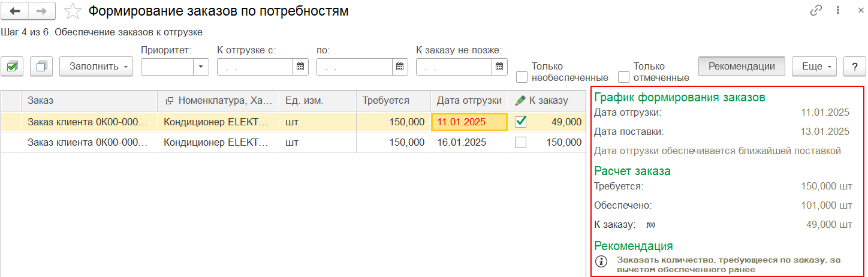Open calendar for 'К заказу не позже' date
This screenshot has height=277, width=868.
pyautogui.click(x=499, y=67)
